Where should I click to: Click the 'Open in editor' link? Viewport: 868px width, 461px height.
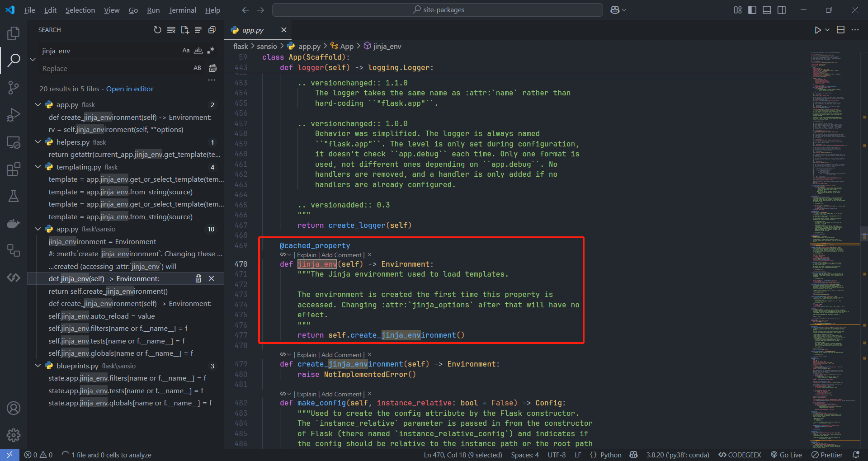130,89
